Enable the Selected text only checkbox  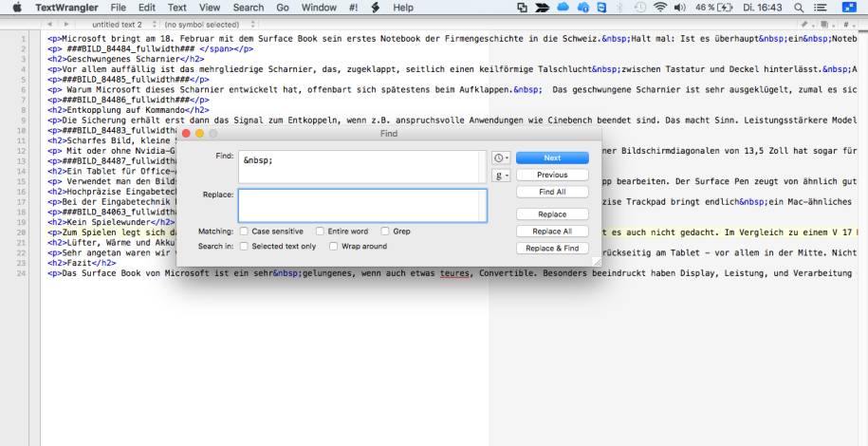(244, 246)
